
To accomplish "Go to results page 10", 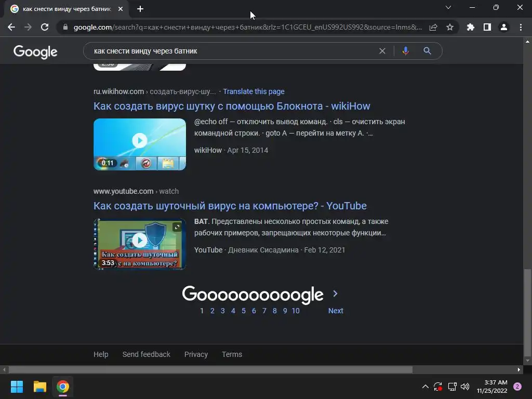I will 296,311.
